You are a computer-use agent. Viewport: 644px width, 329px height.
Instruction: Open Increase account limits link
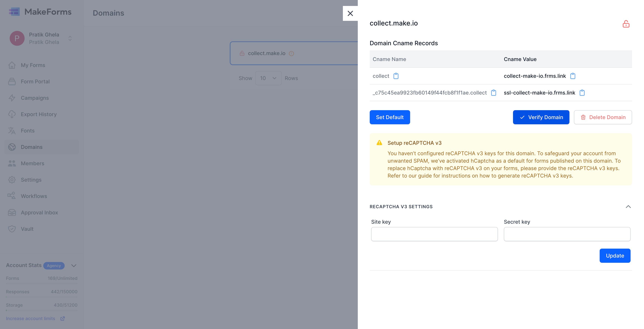pyautogui.click(x=31, y=319)
